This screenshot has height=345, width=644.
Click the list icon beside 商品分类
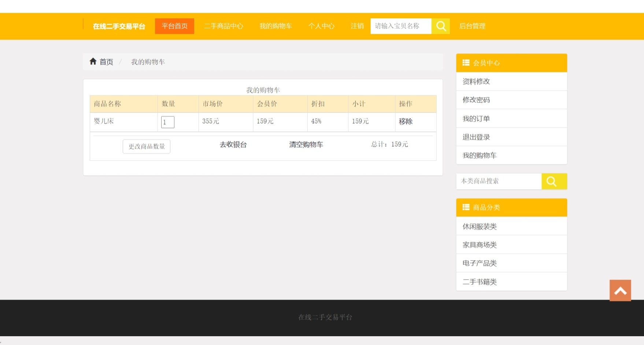[x=466, y=207]
